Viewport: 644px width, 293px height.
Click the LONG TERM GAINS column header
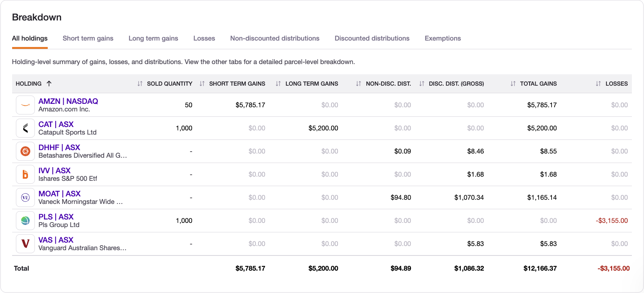point(312,84)
